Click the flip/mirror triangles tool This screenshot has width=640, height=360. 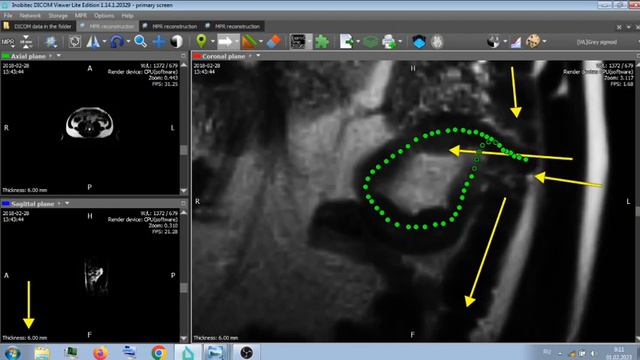(93, 42)
